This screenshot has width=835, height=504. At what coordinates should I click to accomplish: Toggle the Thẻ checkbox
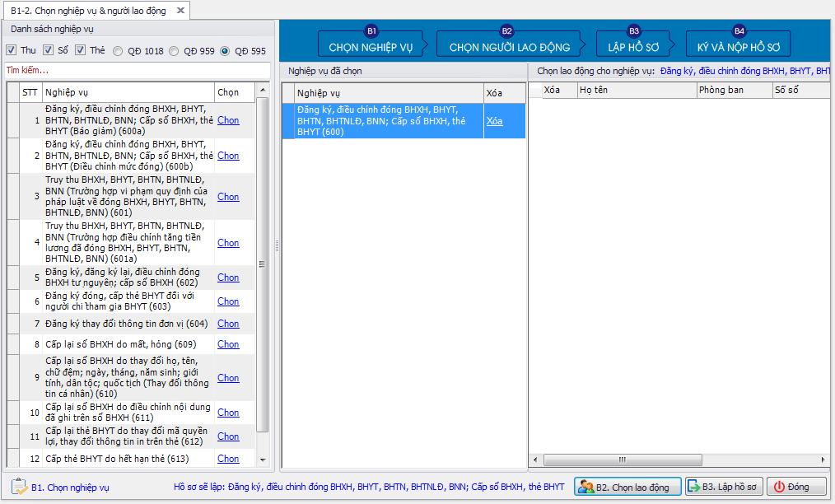point(81,50)
